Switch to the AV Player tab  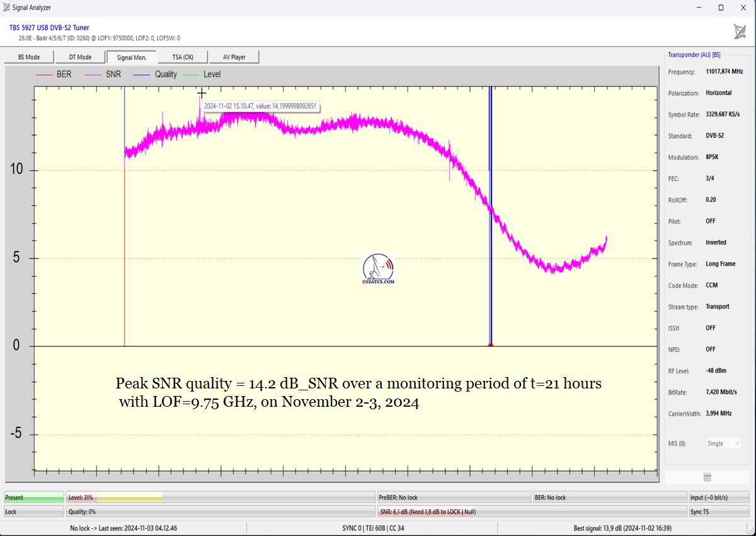click(234, 57)
